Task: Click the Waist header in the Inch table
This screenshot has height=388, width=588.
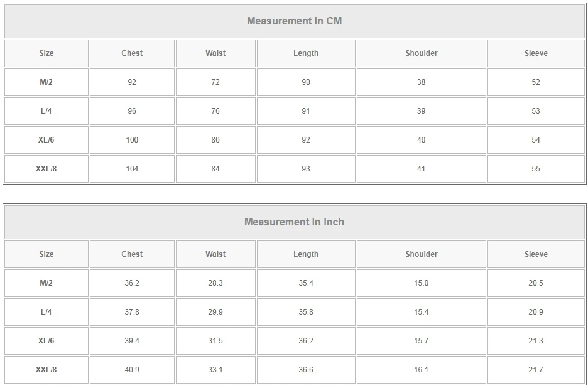Action: (215, 254)
